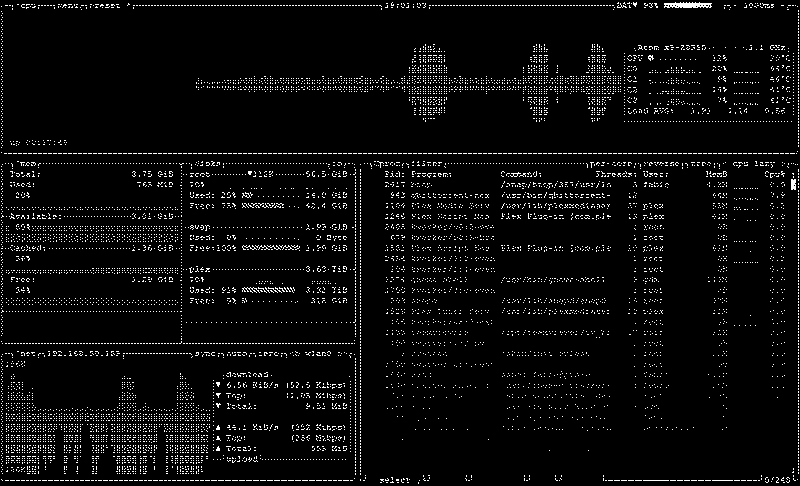
Task: Click left arrow before cpu lazy sorting
Action: (724, 164)
